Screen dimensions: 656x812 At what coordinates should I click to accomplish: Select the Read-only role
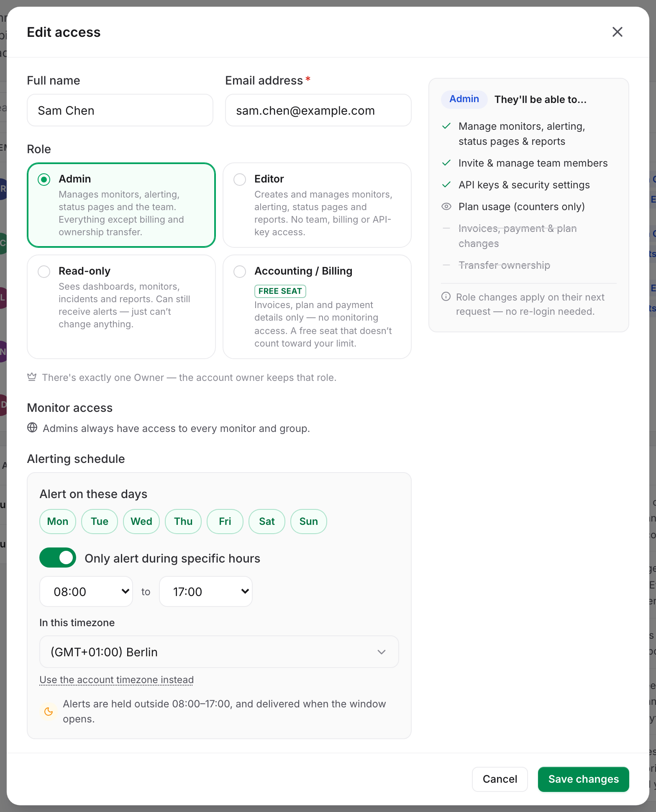pyautogui.click(x=121, y=307)
